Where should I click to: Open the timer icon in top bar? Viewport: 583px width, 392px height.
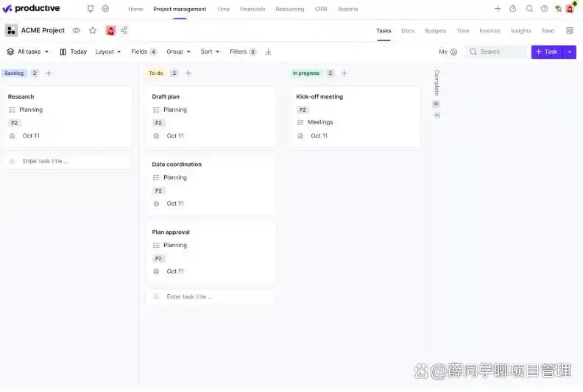point(513,9)
